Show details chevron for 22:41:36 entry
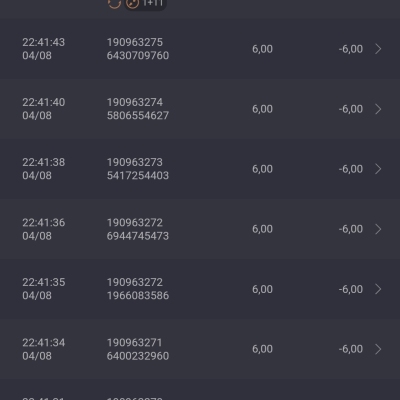The width and height of the screenshot is (400, 400). click(378, 229)
